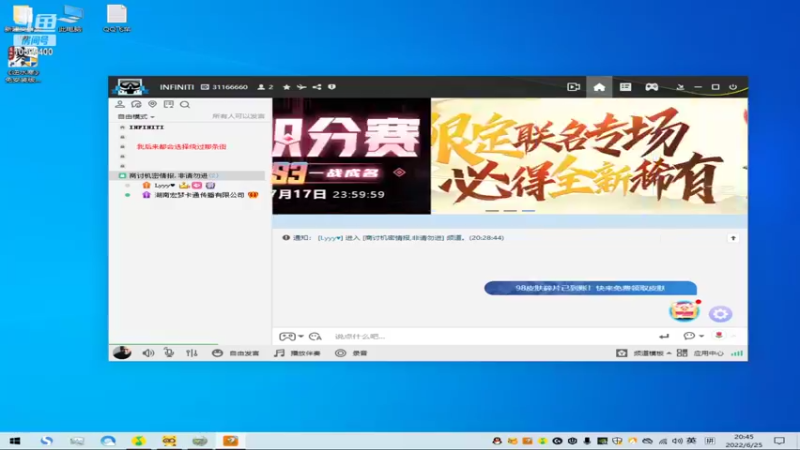The height and width of the screenshot is (450, 800).
Task: Open the 自由模式 mode dropdown
Action: 136,116
